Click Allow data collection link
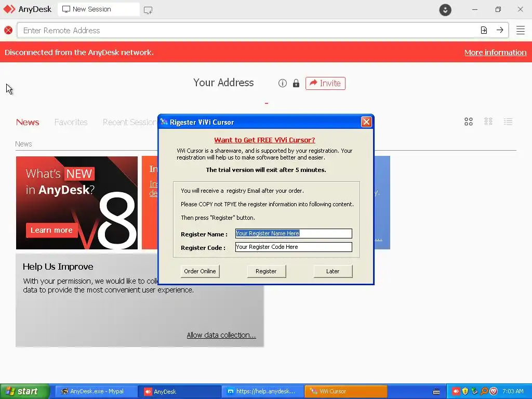 (221, 335)
